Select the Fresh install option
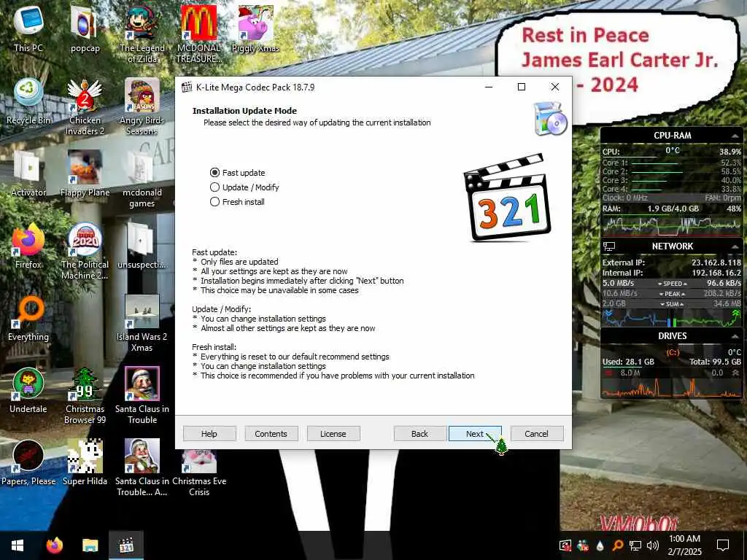This screenshot has height=560, width=747. [237, 202]
